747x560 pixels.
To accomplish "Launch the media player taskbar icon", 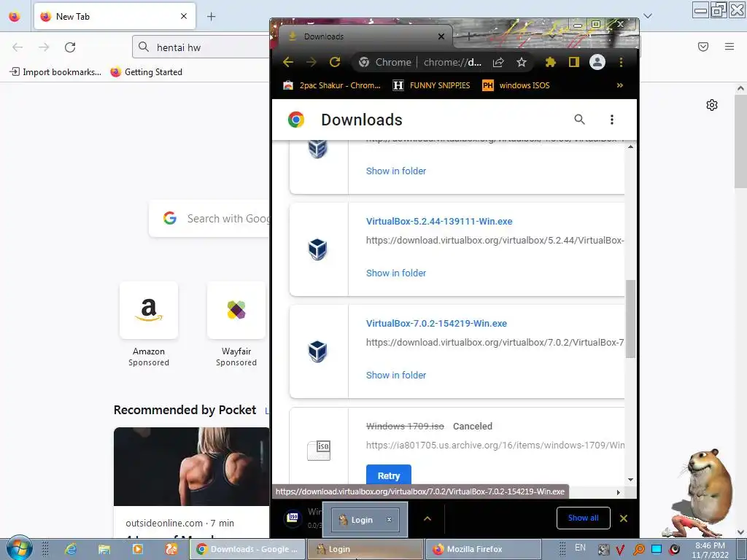I will [138, 549].
